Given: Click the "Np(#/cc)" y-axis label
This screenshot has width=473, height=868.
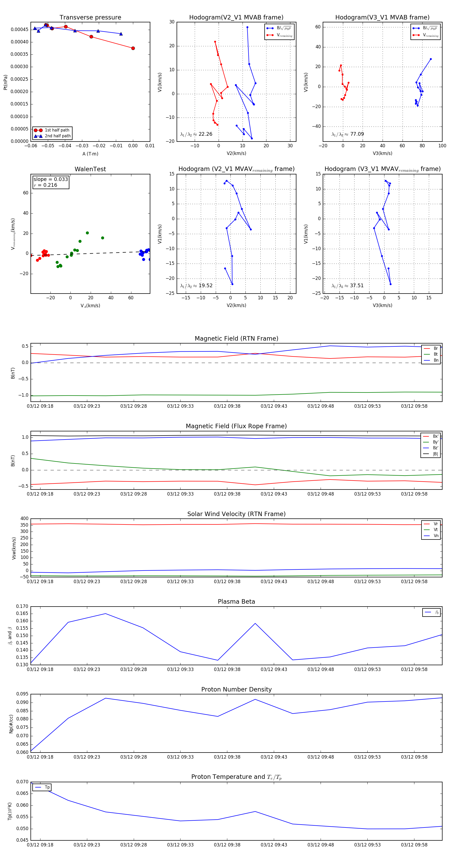Looking at the screenshot, I should tap(11, 723).
